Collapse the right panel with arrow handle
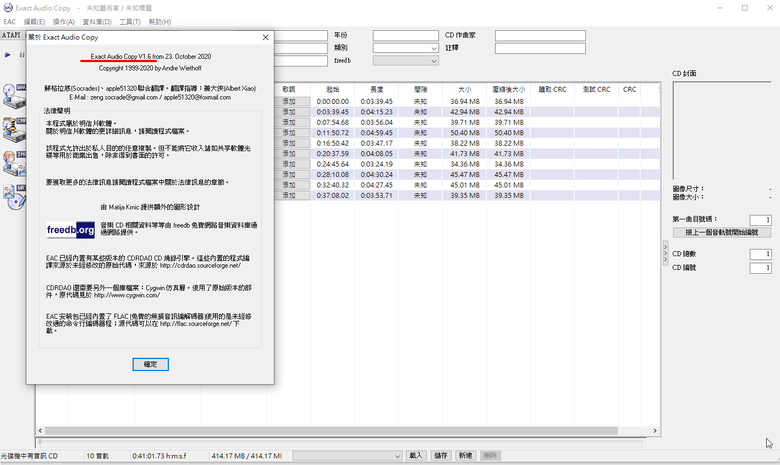780x465 pixels. pos(666,254)
